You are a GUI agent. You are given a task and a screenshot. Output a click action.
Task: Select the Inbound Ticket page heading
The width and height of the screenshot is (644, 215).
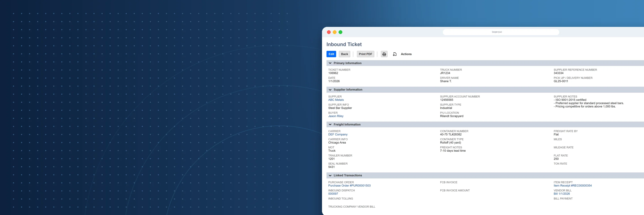point(344,44)
